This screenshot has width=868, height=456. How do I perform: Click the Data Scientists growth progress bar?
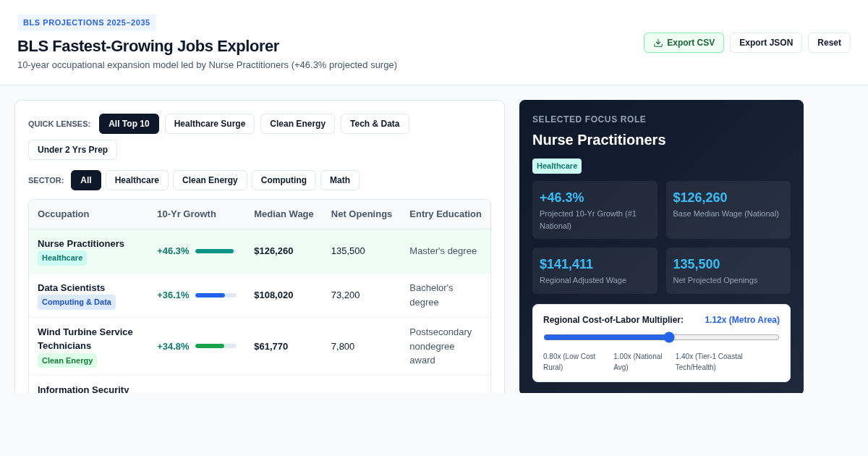[216, 295]
